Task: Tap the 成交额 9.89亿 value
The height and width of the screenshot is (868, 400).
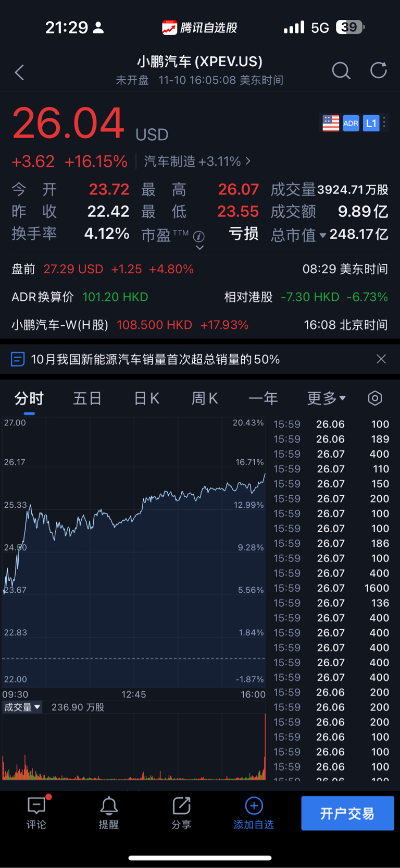Action: 363,212
